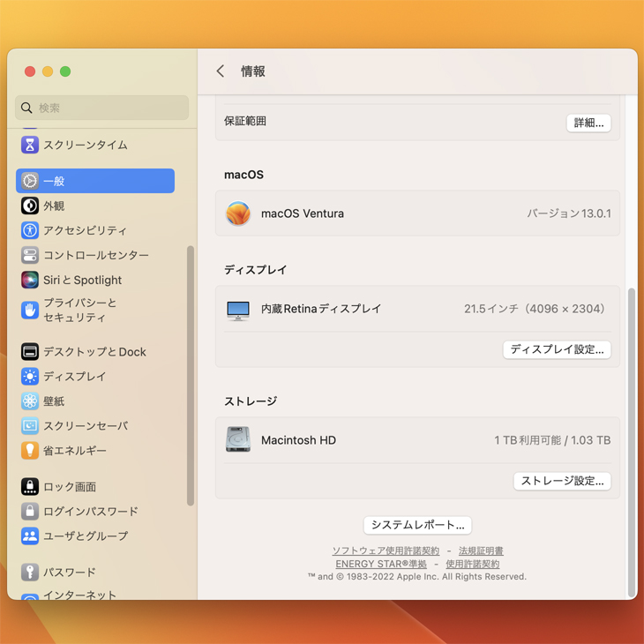Open Screen Saver (スクリーンセーバ) icon
The width and height of the screenshot is (644, 644).
(30, 425)
